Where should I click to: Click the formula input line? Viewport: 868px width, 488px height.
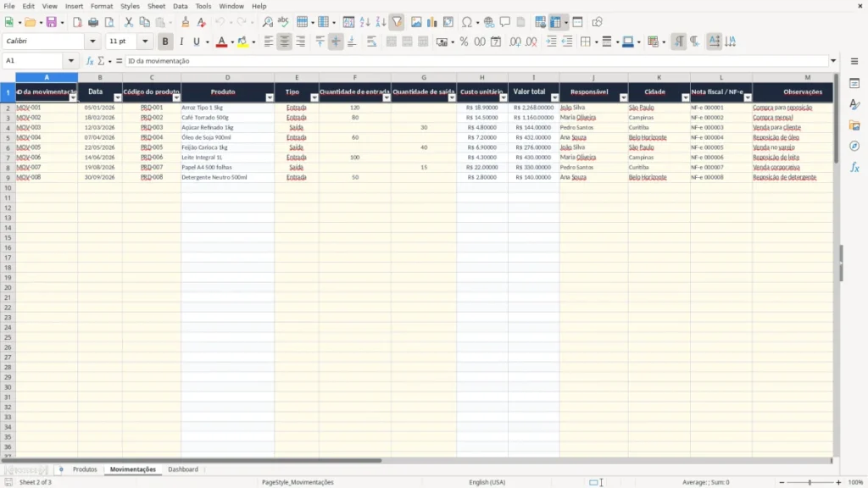(476, 61)
